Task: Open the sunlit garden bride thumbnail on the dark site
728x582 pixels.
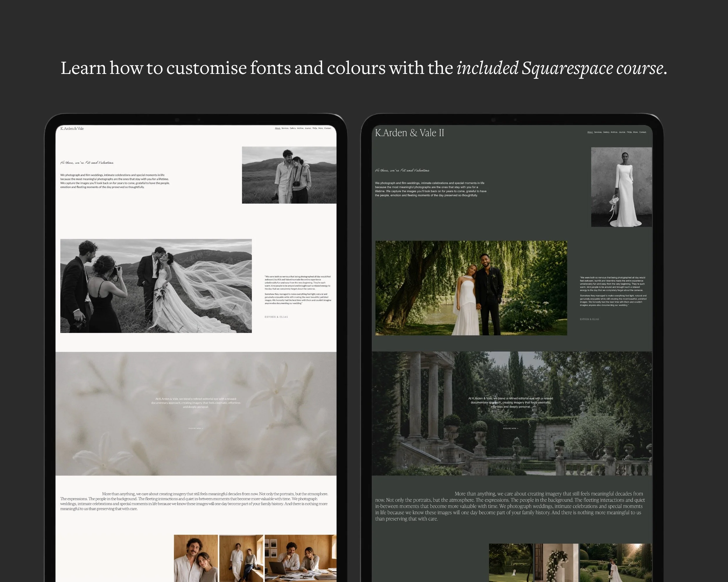Action: (616, 563)
